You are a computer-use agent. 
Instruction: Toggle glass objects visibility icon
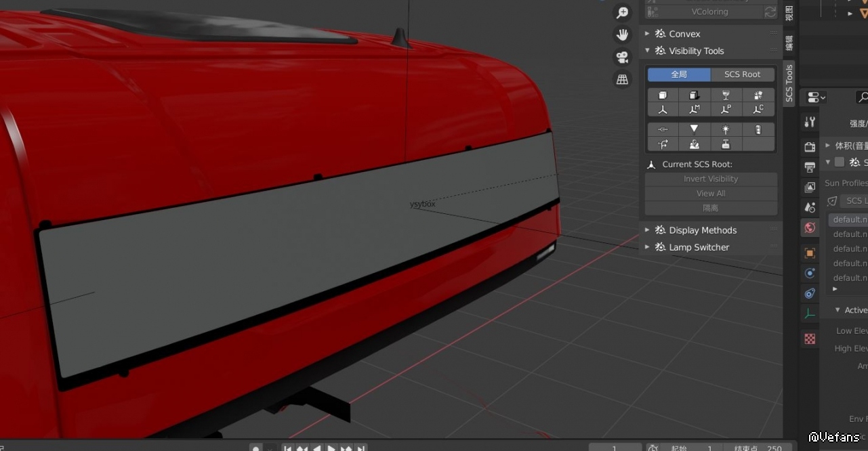pos(726,95)
